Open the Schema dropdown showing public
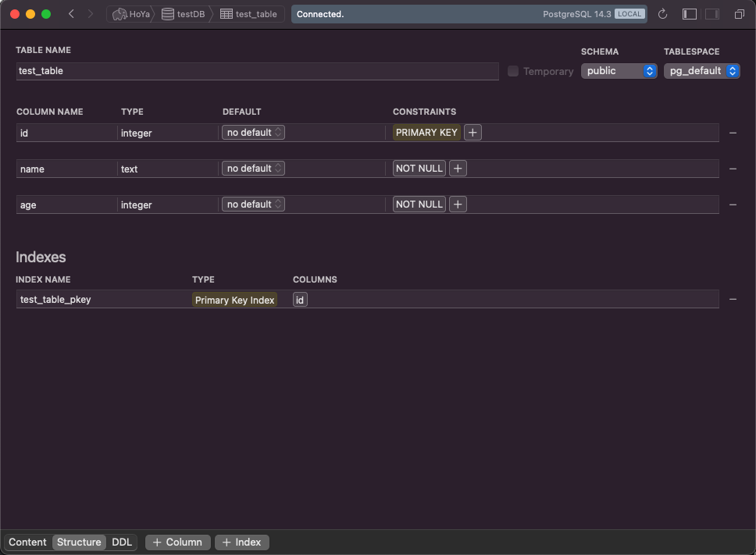This screenshot has height=555, width=756. click(619, 71)
